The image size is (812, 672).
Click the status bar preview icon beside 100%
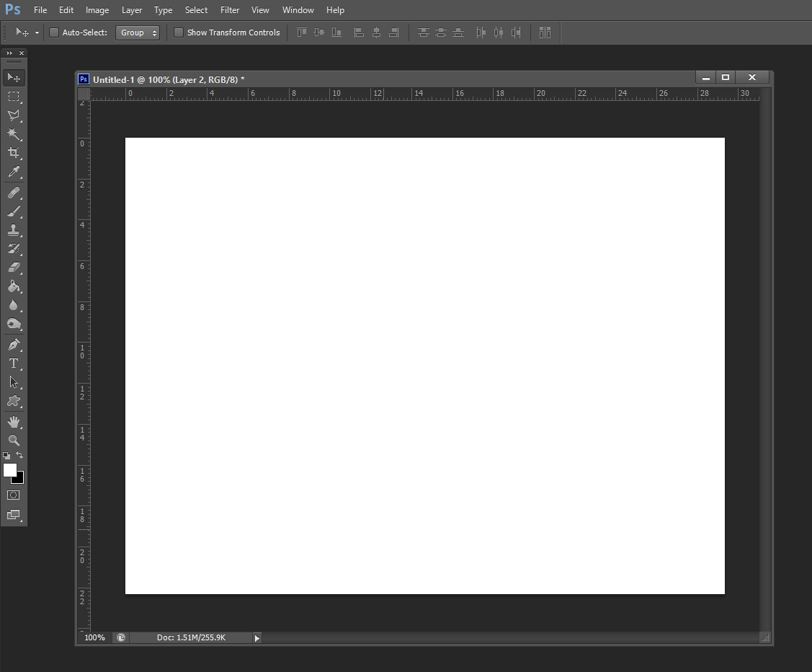click(x=121, y=638)
